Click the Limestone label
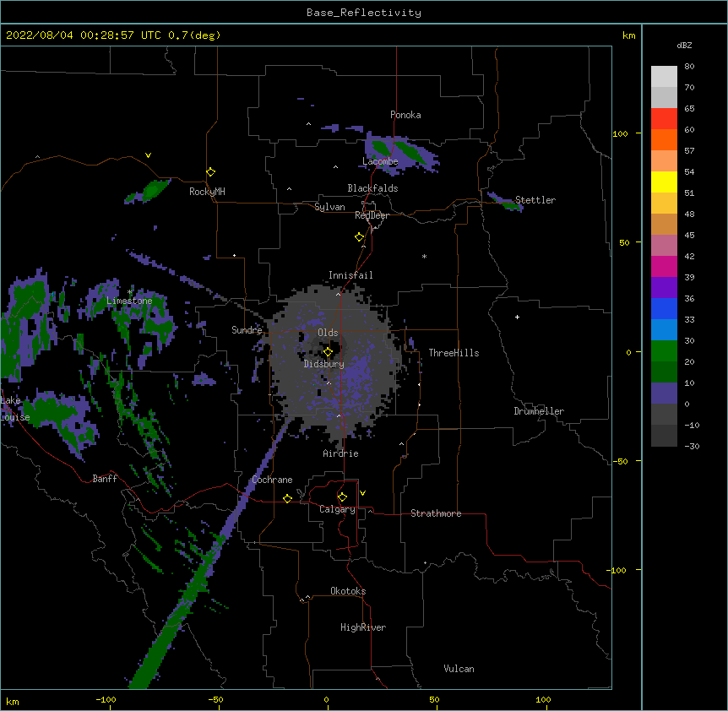 click(129, 301)
